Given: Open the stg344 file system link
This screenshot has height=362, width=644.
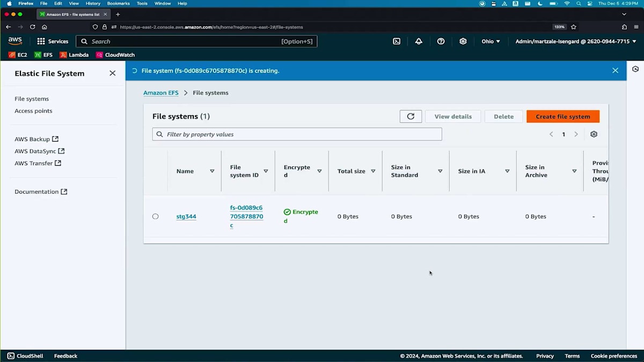Looking at the screenshot, I should click(x=186, y=217).
